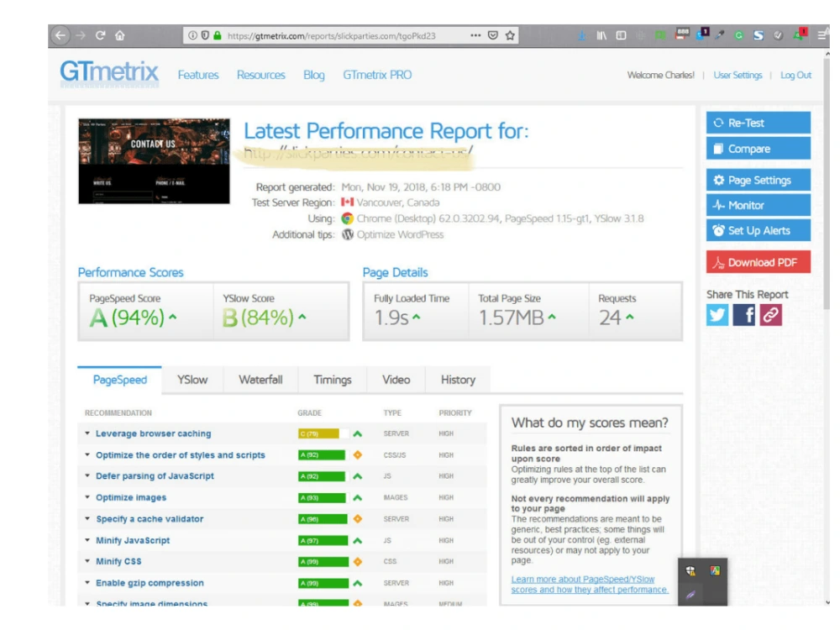Open Features in top navigation
The width and height of the screenshot is (840, 630).
point(198,75)
